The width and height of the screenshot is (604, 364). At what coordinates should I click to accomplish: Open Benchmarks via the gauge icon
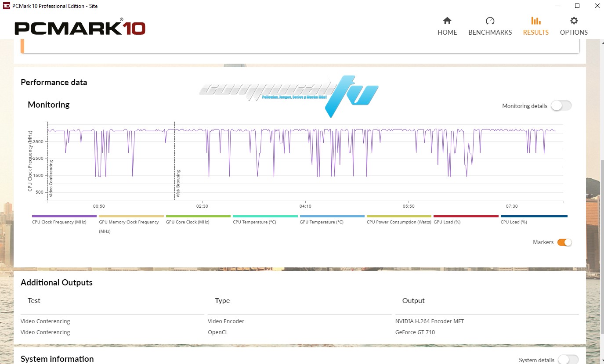tap(490, 21)
